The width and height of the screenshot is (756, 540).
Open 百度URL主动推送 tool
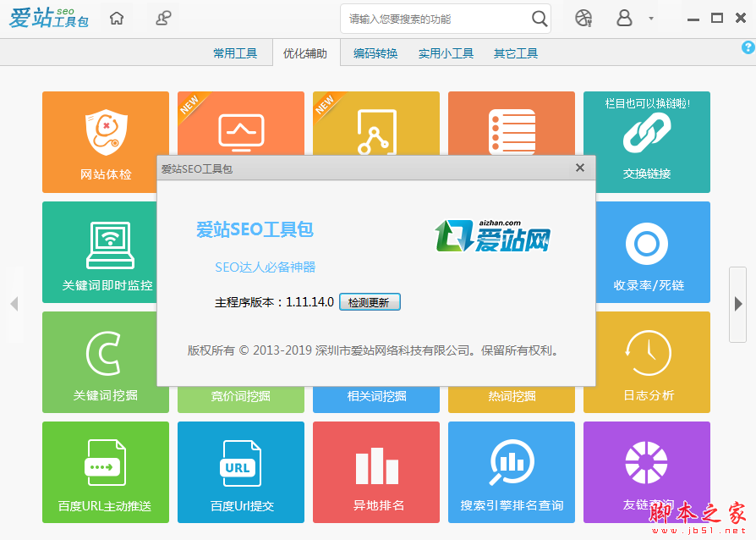(x=106, y=472)
